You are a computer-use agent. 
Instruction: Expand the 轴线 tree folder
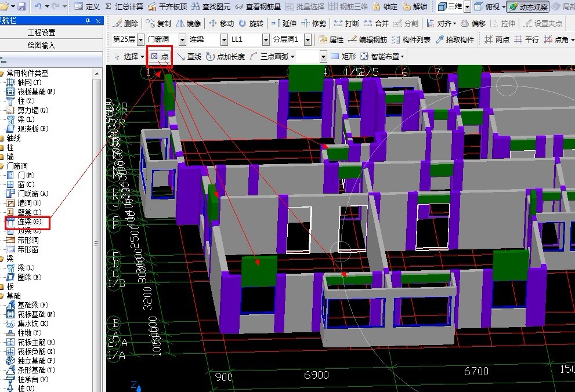pos(2,138)
